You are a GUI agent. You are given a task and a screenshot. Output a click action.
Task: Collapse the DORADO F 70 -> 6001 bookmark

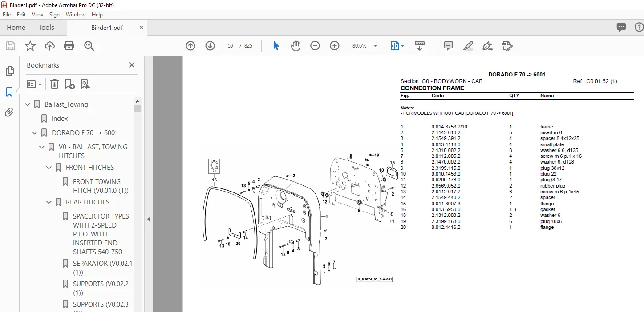coord(35,133)
